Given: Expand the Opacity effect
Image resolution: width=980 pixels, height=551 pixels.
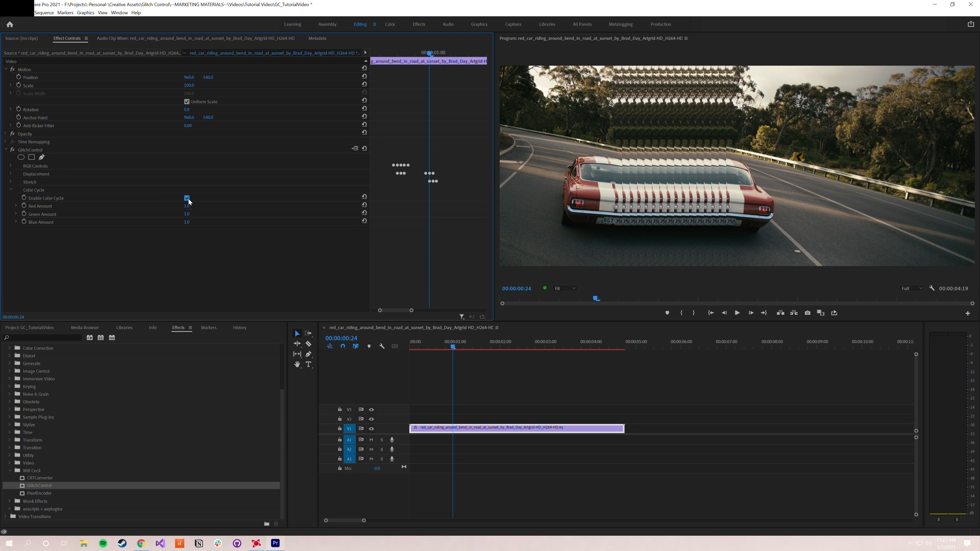Looking at the screenshot, I should coord(6,134).
